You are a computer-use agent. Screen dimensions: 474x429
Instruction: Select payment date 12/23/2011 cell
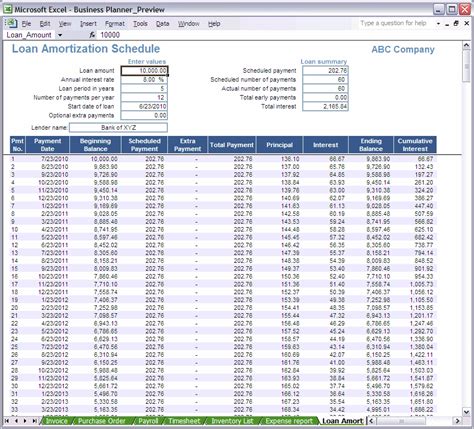48,292
